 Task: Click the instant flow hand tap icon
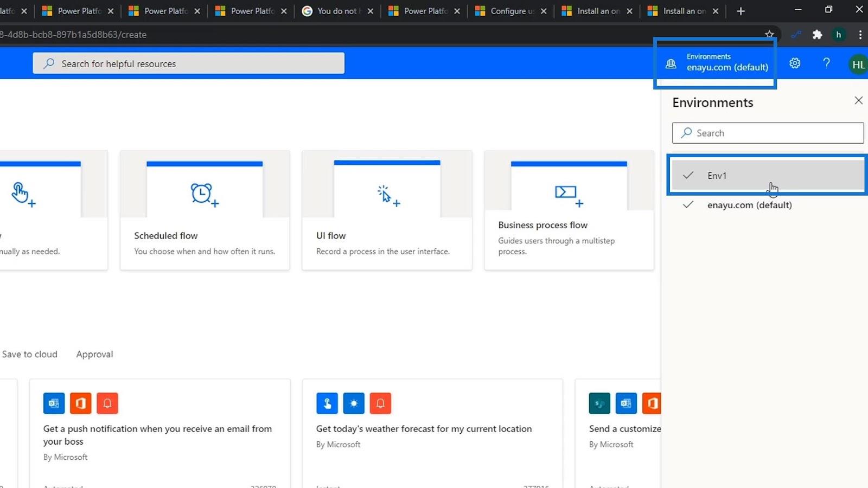(23, 195)
